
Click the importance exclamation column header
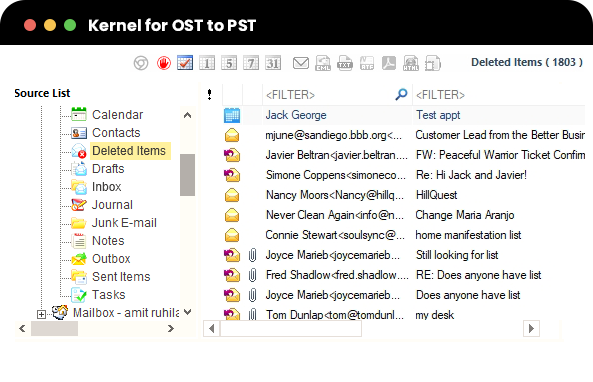coord(210,94)
